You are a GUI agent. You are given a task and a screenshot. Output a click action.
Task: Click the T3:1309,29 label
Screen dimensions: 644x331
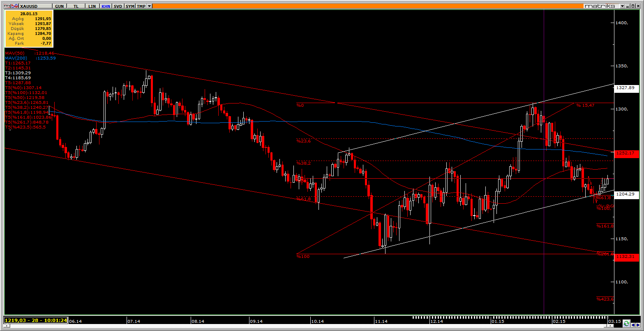point(18,73)
